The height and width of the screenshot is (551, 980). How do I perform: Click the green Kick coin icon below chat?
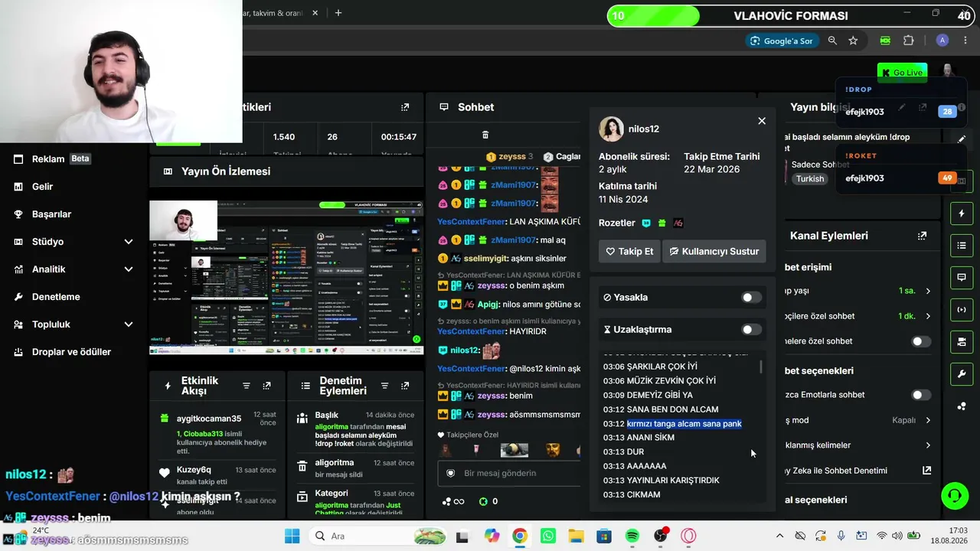click(483, 501)
